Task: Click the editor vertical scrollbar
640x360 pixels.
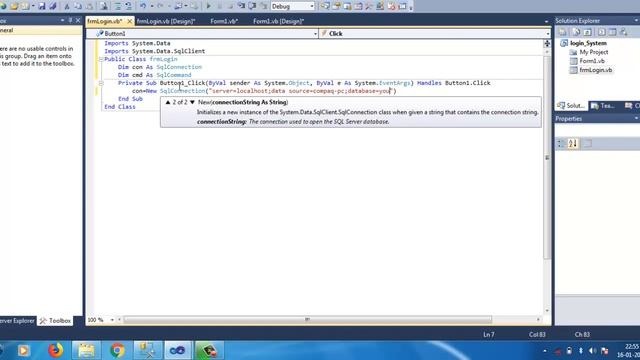Action: tap(547, 157)
